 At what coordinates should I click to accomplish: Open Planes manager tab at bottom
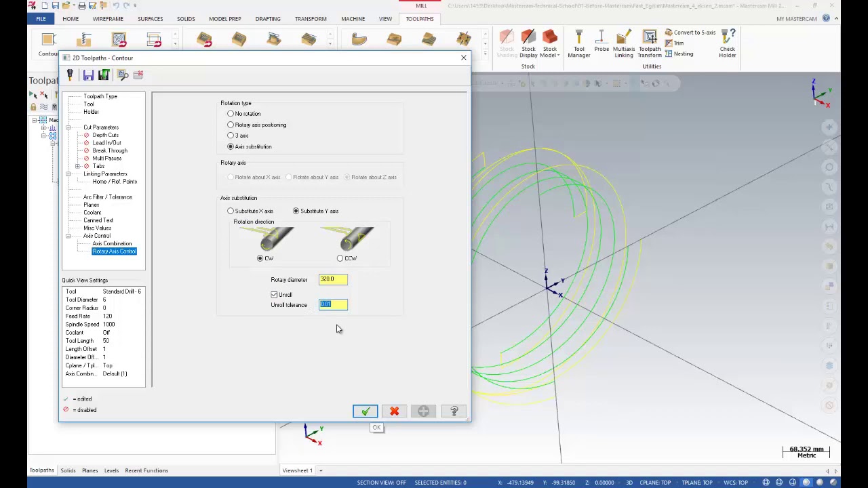tap(90, 470)
